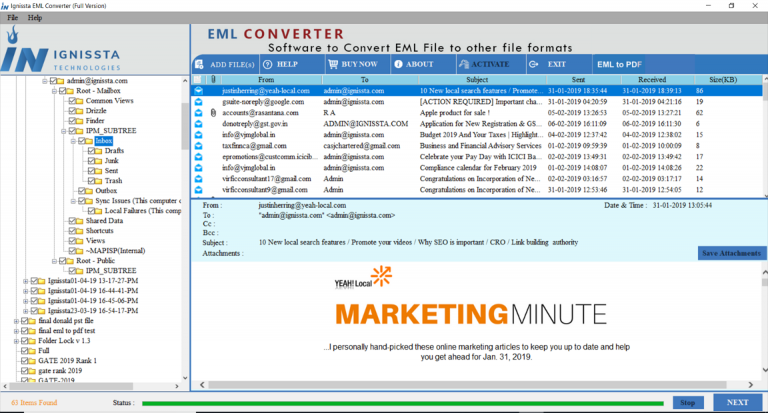Uncheck the Root - Mailbox checkbox
Screen dimensions: 768x413
[63, 91]
